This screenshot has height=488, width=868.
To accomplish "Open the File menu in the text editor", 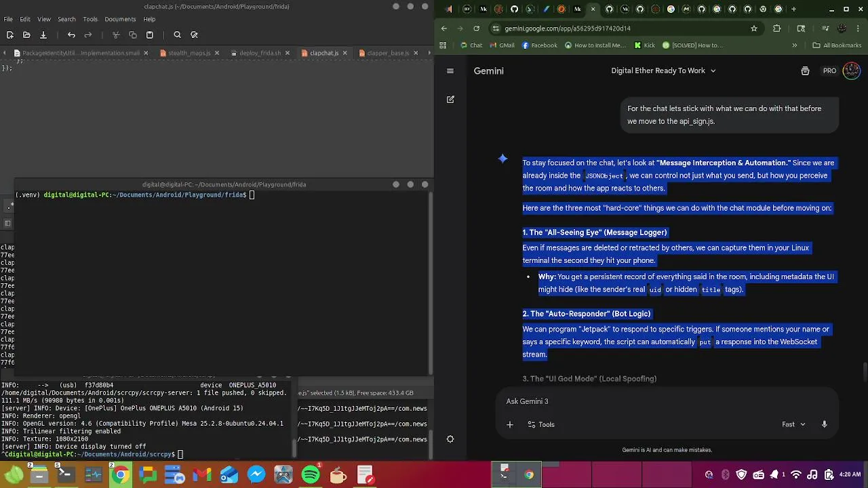I will point(8,19).
